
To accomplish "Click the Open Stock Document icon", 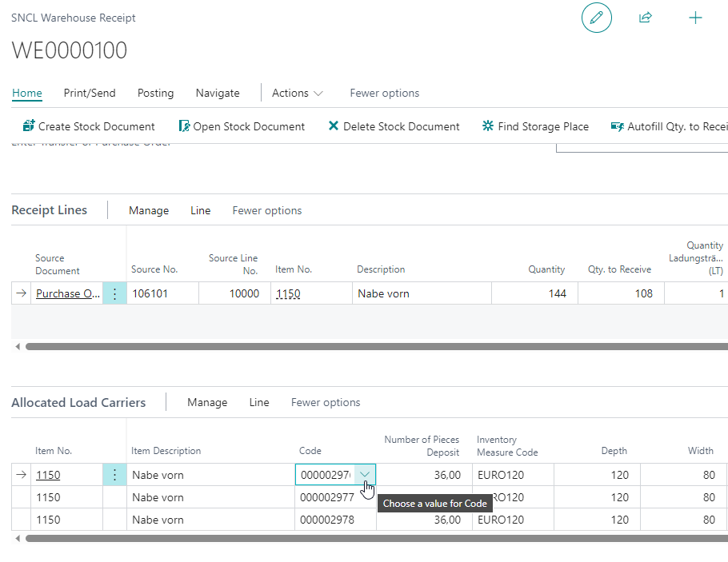I will coord(184,126).
